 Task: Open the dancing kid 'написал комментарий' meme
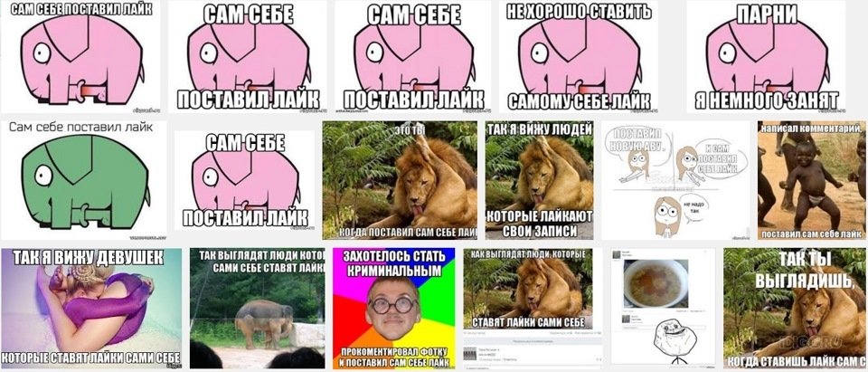point(812,181)
